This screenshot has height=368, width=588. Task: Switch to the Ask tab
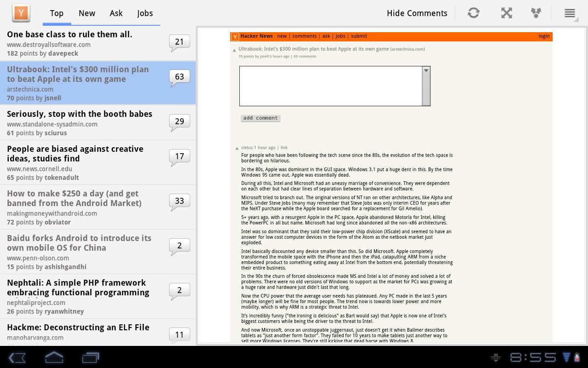coord(116,13)
